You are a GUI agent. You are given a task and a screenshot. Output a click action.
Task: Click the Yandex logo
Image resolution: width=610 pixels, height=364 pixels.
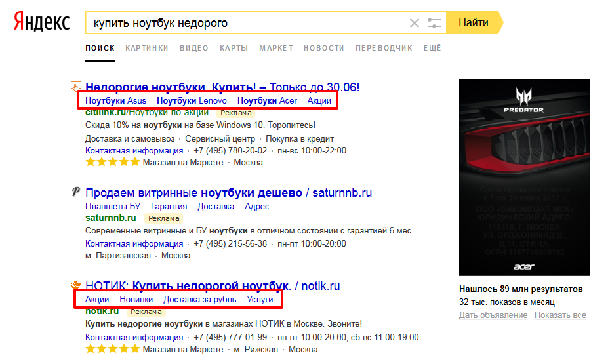(x=41, y=22)
